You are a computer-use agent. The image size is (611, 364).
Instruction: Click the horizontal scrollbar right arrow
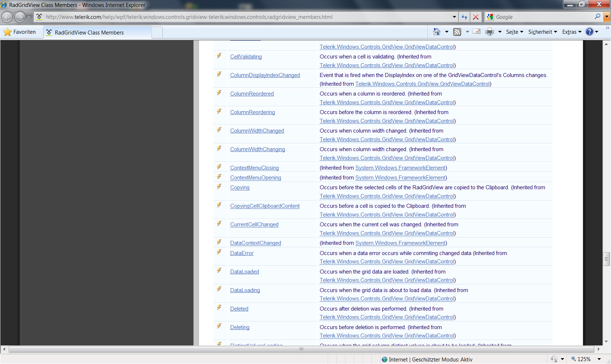pos(599,349)
